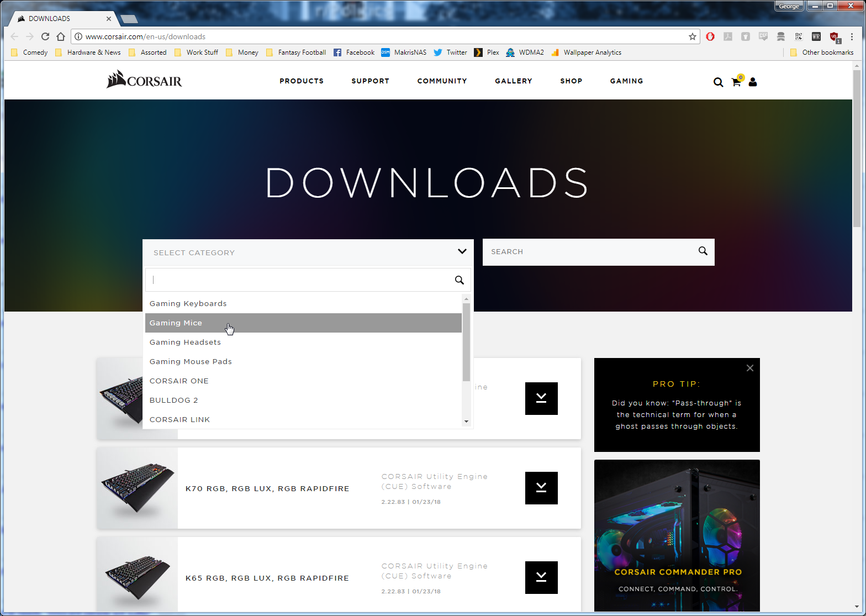Click the QR code extension icon

point(799,36)
